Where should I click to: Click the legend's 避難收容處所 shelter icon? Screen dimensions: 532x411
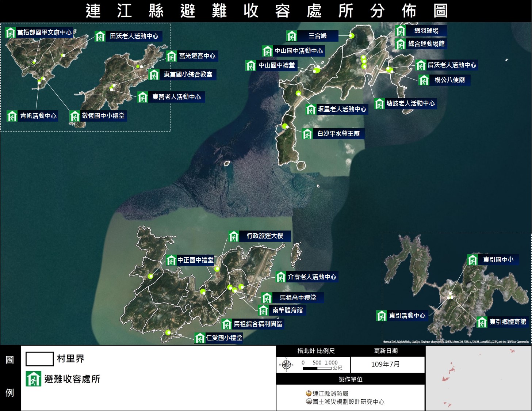pos(33,378)
